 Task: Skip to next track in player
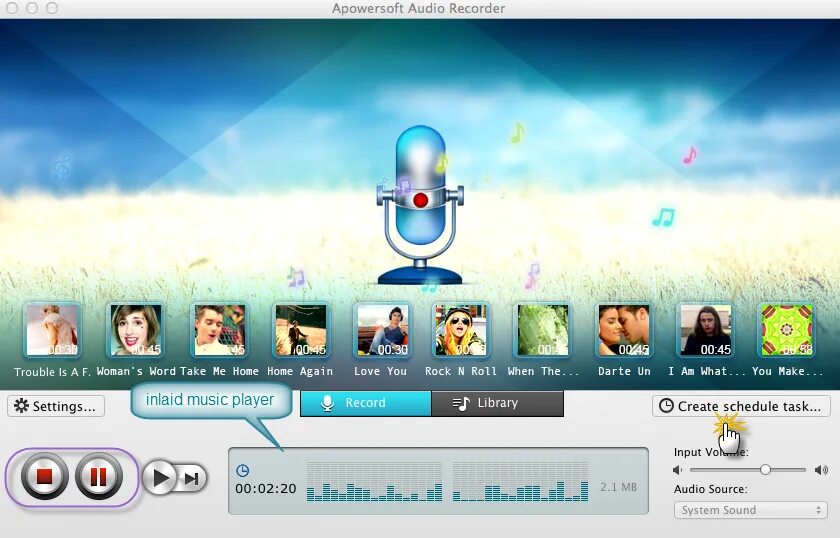pos(192,478)
